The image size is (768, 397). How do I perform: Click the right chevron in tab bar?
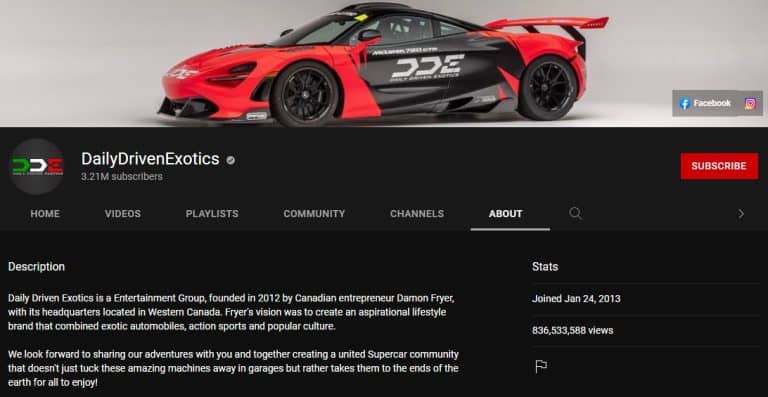click(741, 213)
